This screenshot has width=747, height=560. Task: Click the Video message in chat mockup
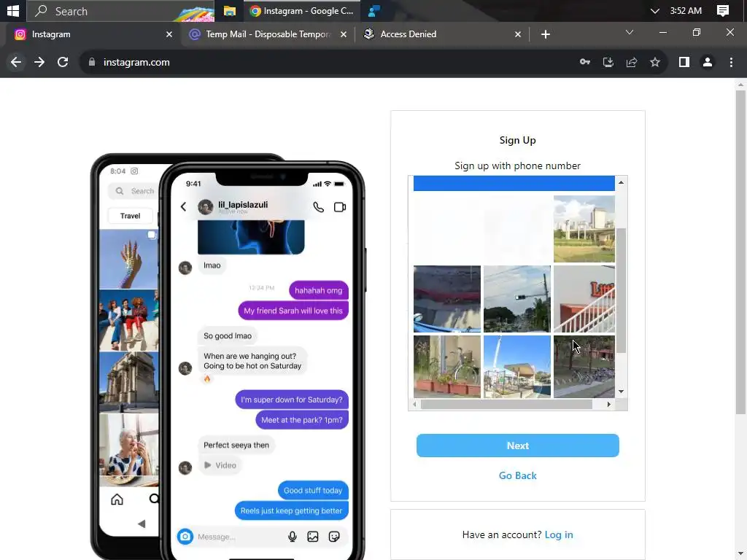pos(220,465)
